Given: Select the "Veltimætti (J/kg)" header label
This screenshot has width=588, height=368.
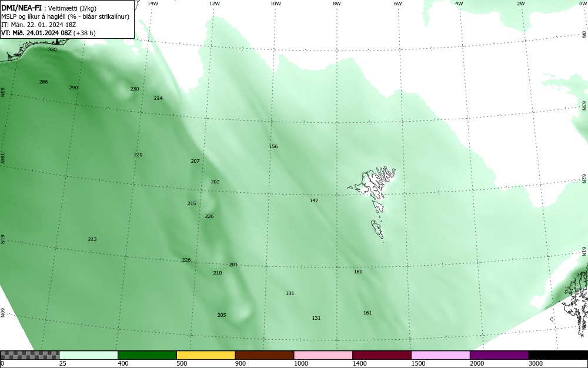Looking at the screenshot, I should pyautogui.click(x=72, y=9).
